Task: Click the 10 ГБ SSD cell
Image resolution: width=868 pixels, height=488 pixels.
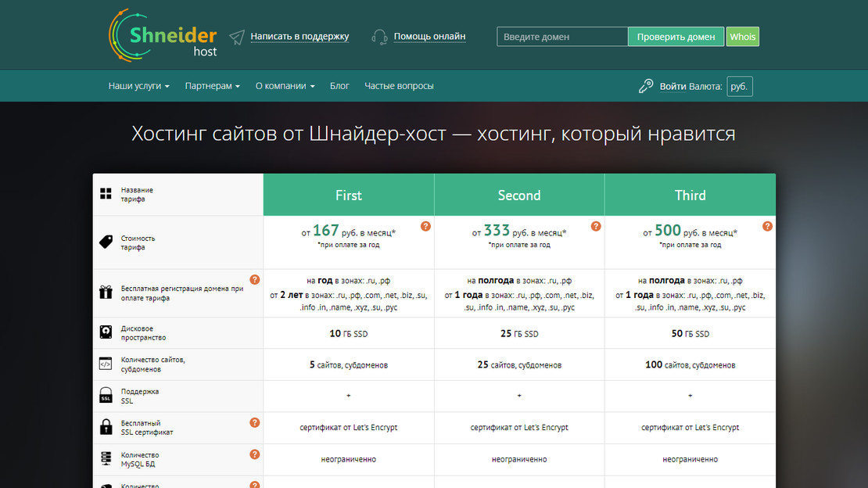Action: pos(349,333)
